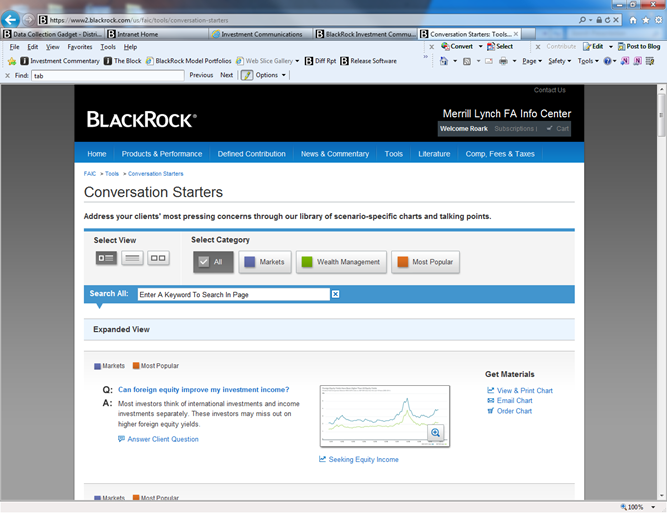Open the zoom level 100% dropdown
Viewport: 667px width, 513px height.
pyautogui.click(x=653, y=507)
